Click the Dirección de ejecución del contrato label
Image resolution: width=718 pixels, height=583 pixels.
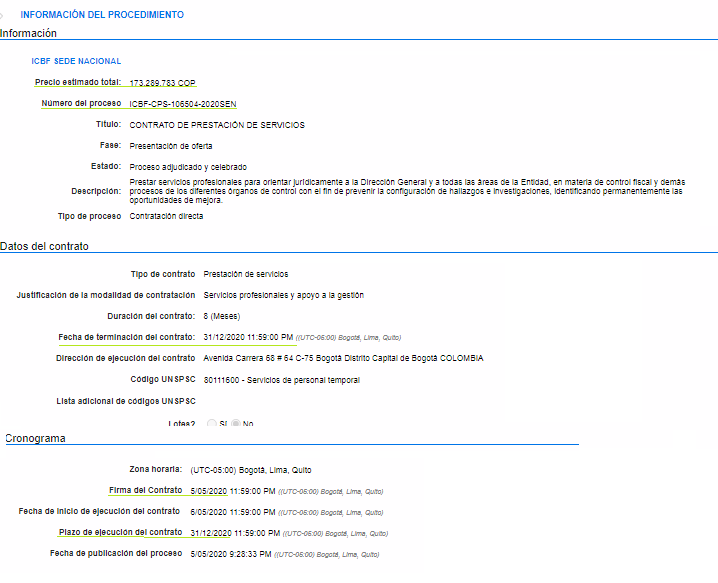(x=125, y=359)
